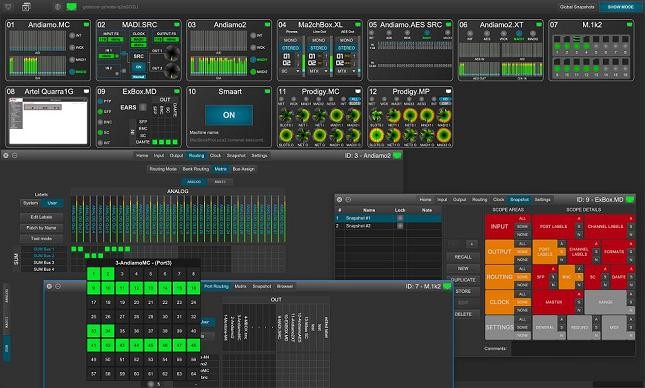Click the OUTPUT scope area block
Screen dimensions: 645x388
(x=499, y=251)
